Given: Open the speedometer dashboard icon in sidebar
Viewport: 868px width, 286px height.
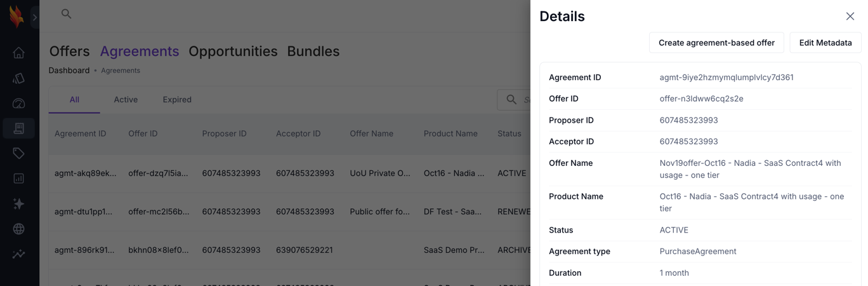Looking at the screenshot, I should pyautogui.click(x=18, y=103).
